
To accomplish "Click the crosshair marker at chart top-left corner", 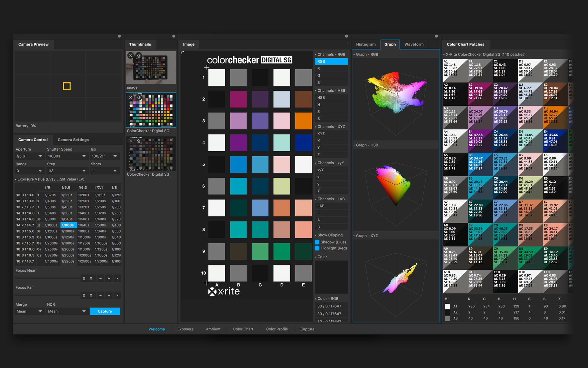I will pos(207,67).
